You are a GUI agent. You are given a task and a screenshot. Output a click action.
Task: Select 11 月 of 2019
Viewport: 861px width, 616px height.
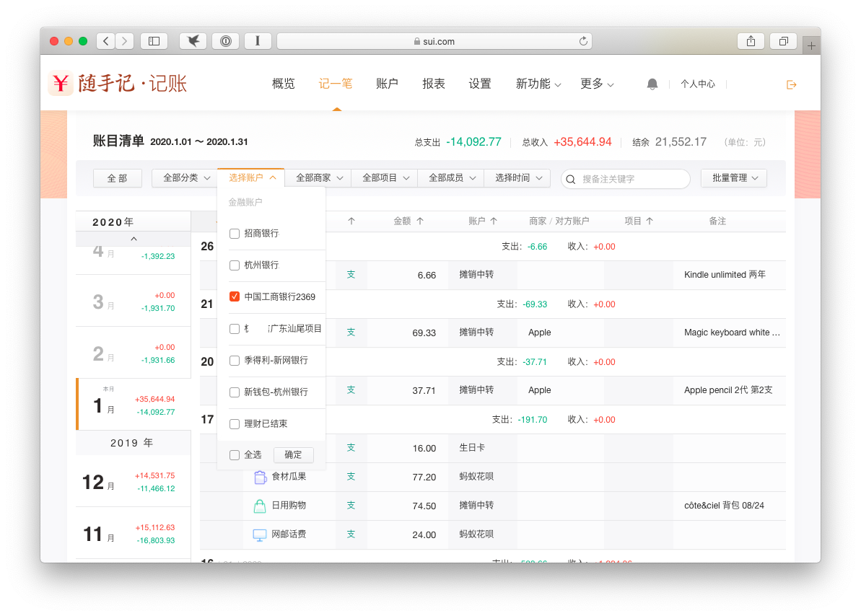[134, 534]
